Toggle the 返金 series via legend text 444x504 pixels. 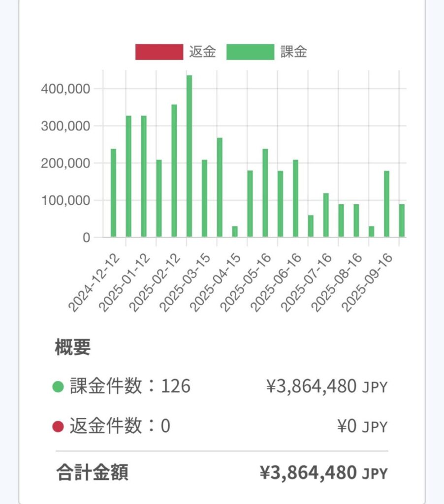tap(202, 52)
